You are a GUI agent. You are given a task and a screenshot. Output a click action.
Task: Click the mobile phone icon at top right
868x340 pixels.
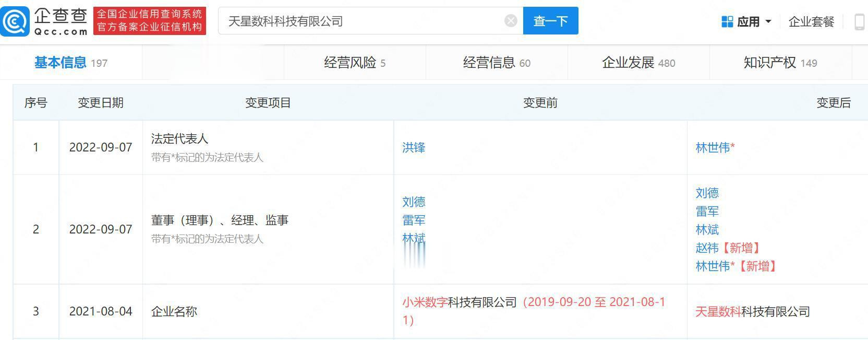(860, 21)
